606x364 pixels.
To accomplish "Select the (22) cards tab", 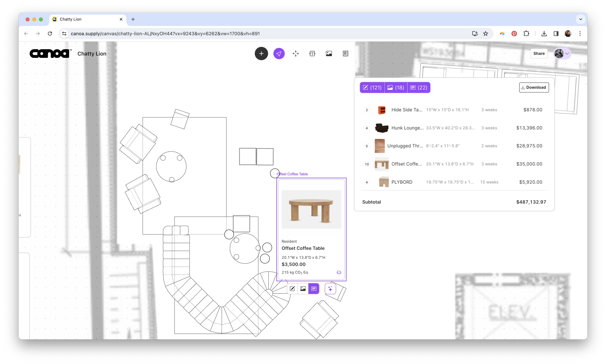I will click(x=419, y=88).
